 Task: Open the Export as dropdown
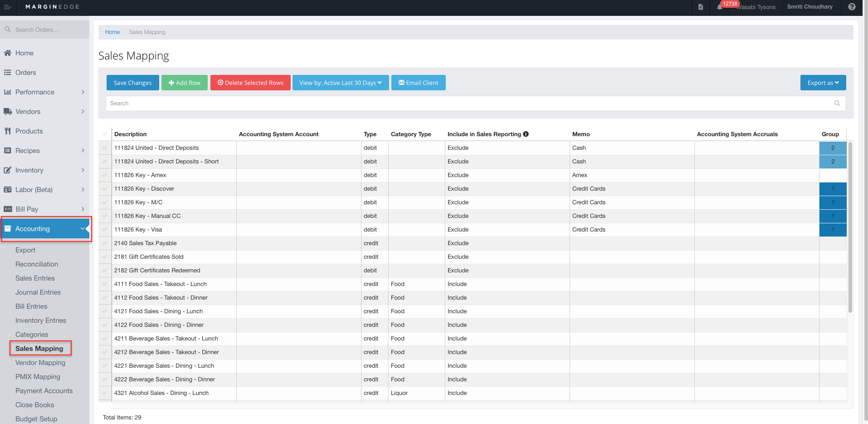(823, 83)
